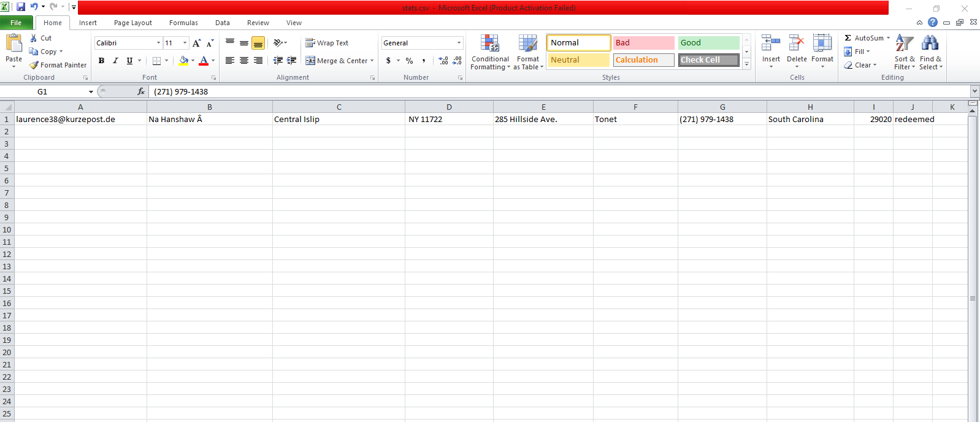This screenshot has height=422, width=980.
Task: Open the Number Format General dropdown
Action: coord(459,43)
